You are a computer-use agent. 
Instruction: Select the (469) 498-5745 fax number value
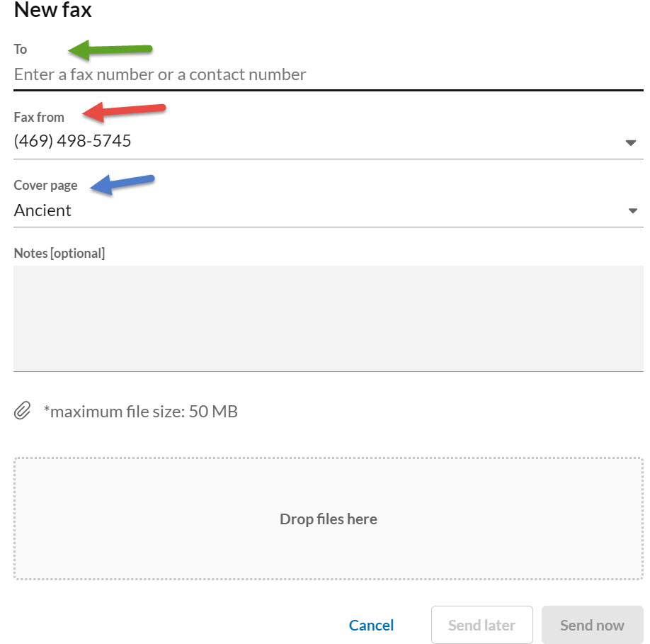[72, 141]
